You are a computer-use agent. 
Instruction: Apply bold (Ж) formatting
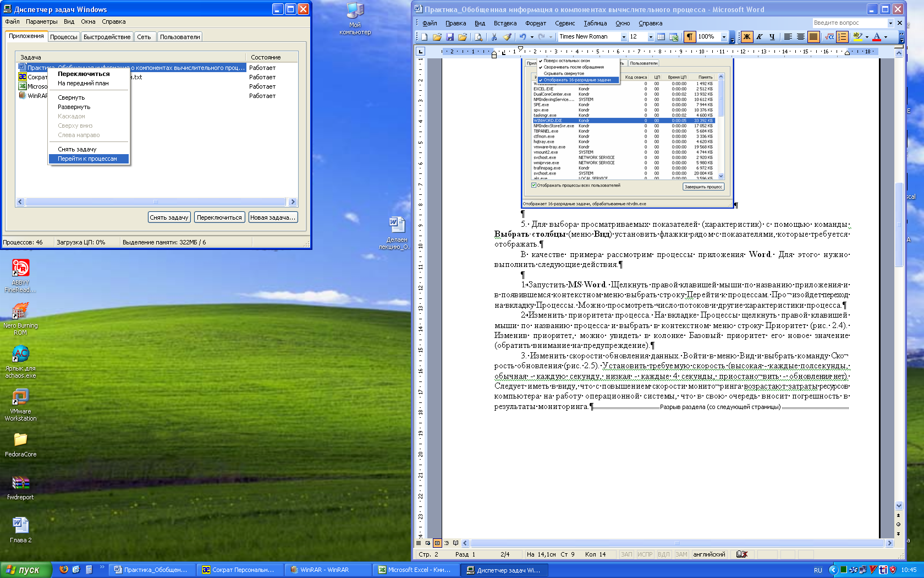click(747, 37)
